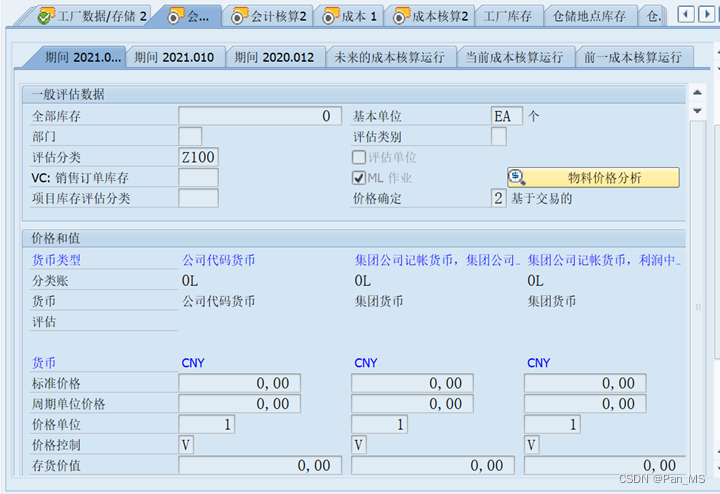
Task: Click the blue 公司代码货币 header
Action: coord(219,260)
